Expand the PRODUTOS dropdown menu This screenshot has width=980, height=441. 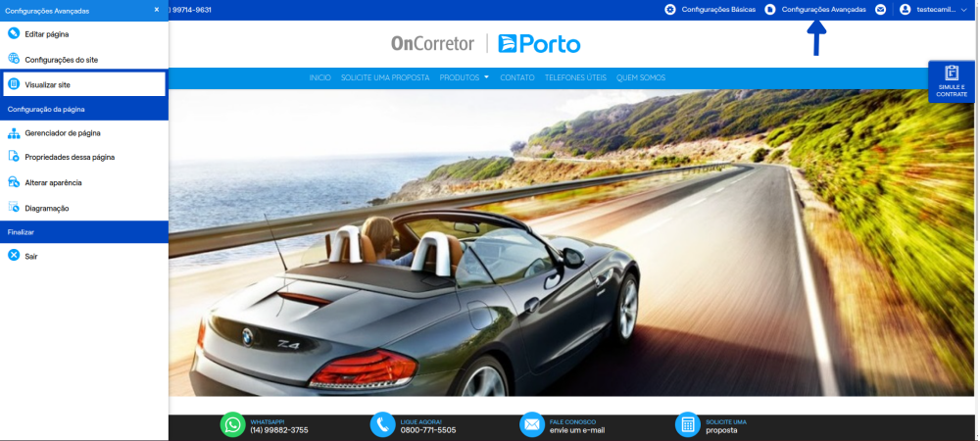465,77
